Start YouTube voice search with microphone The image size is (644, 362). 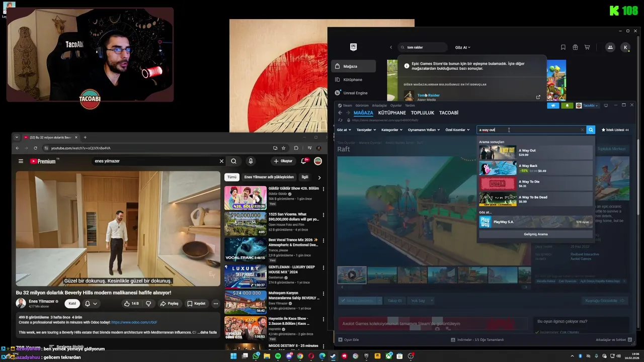point(251,161)
